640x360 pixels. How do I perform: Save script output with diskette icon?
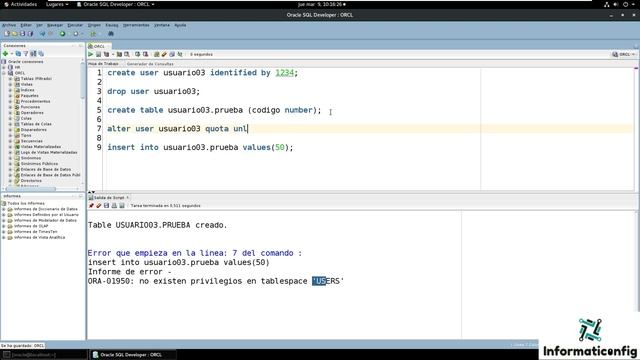[107, 206]
